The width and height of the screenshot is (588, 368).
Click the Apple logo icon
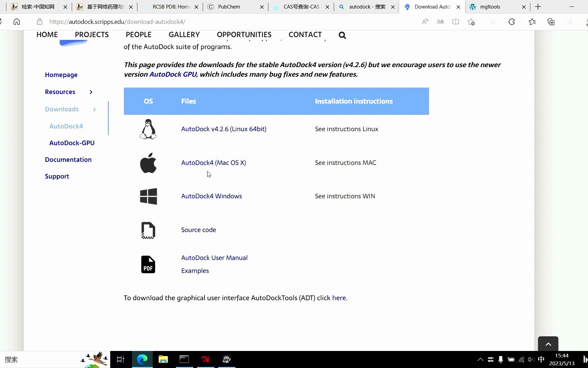coord(148,163)
